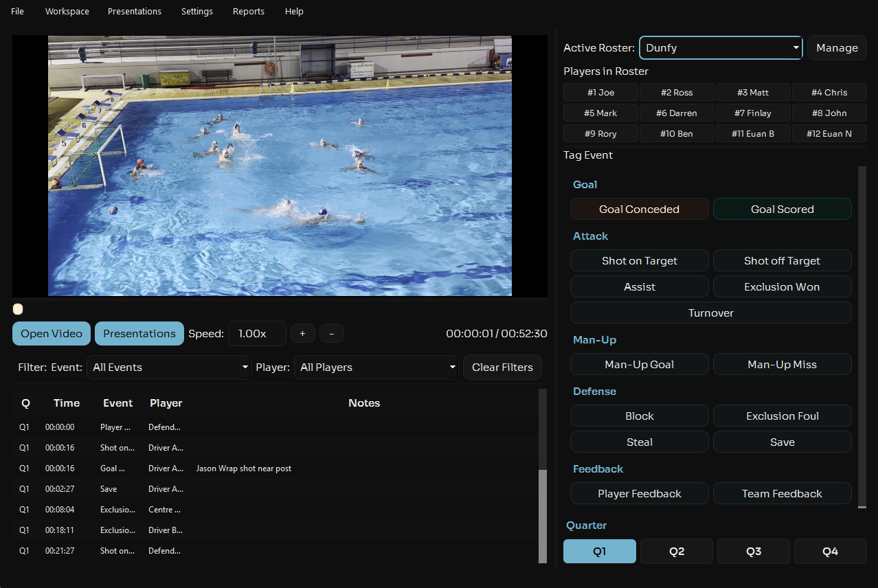The width and height of the screenshot is (878, 588).
Task: Expand the All Events filter dropdown
Action: click(168, 367)
